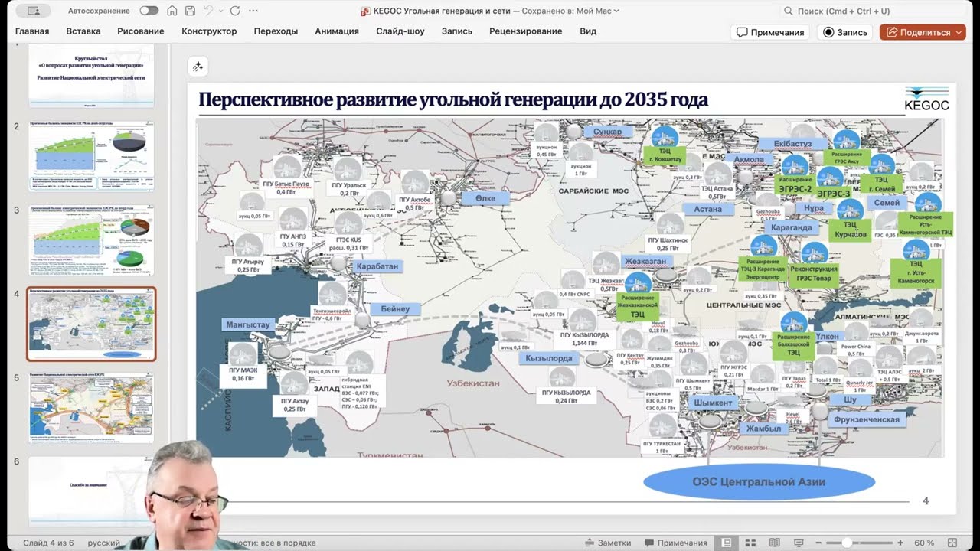Click the Кызылорда blue label on the map

(549, 358)
